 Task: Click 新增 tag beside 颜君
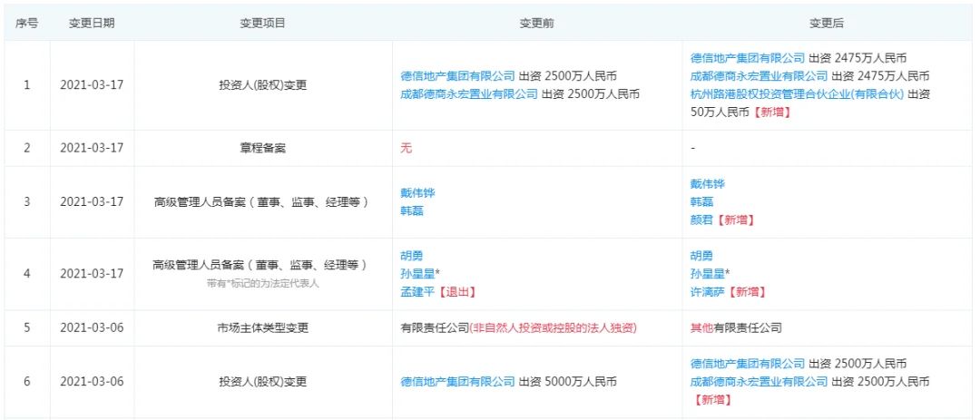734,220
